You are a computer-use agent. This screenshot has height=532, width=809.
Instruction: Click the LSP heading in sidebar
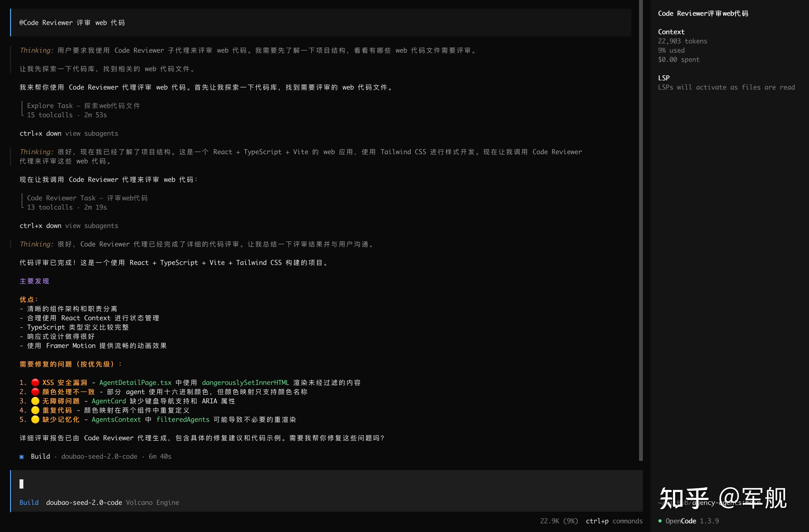point(664,78)
